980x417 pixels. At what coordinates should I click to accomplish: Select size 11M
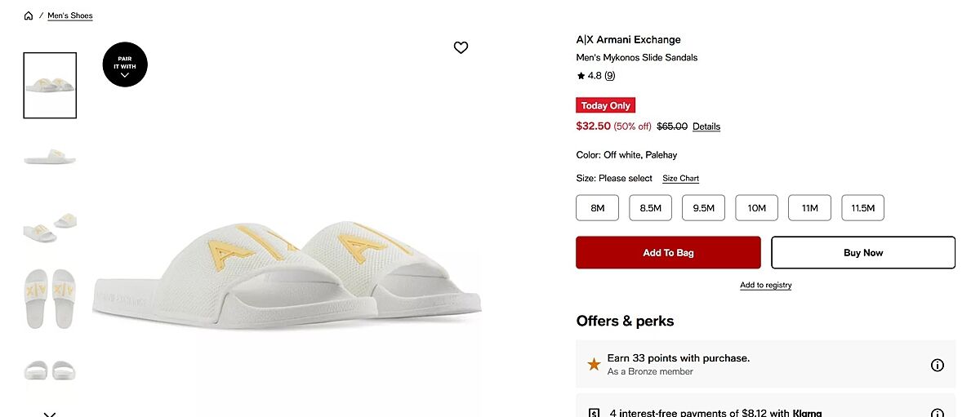click(x=809, y=208)
